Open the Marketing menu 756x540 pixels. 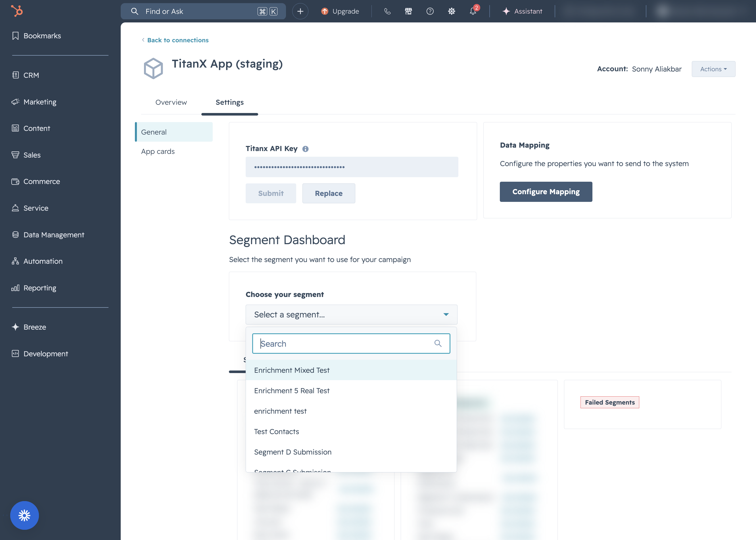click(34, 102)
